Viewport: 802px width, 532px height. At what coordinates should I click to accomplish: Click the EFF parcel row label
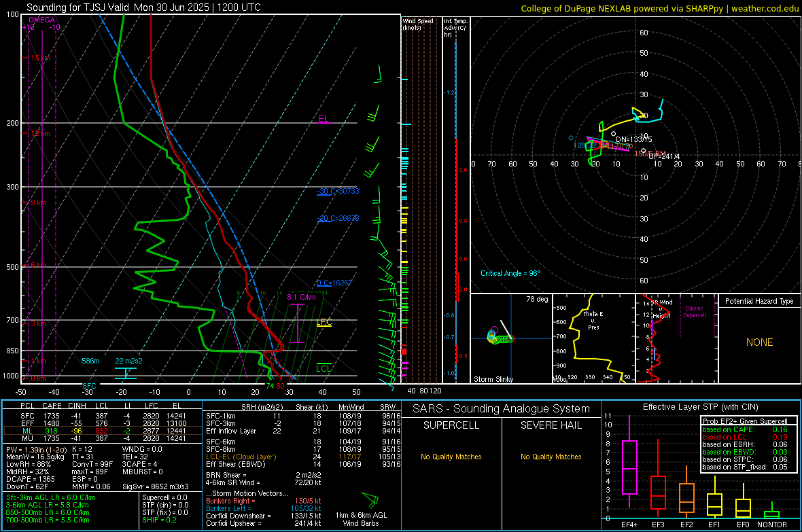pos(27,423)
